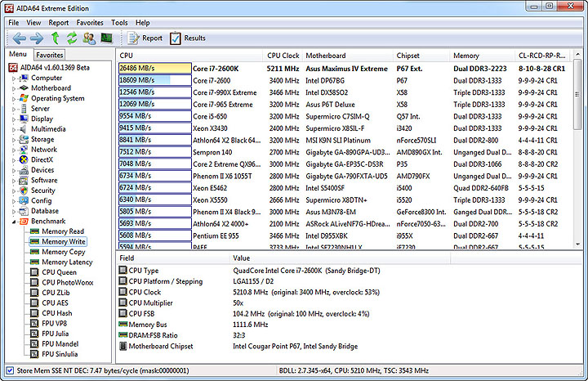
Task: Expand the Database node arrow
Action: (x=14, y=211)
